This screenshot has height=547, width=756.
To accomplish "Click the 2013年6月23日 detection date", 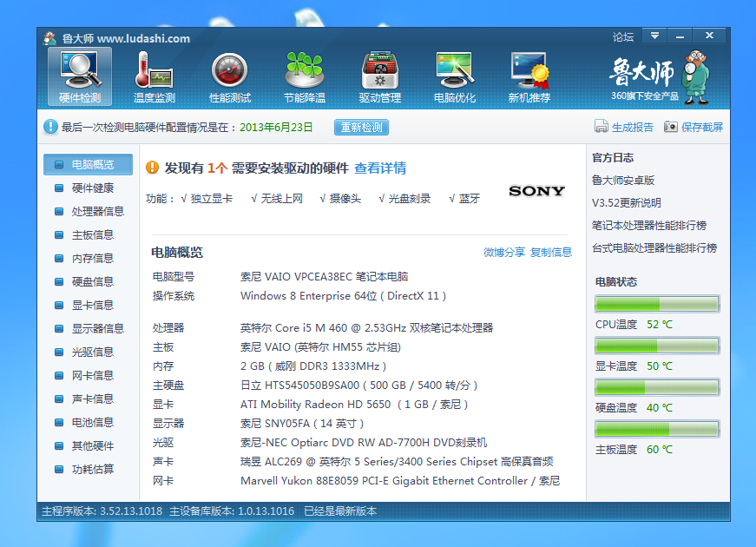I will [x=276, y=128].
